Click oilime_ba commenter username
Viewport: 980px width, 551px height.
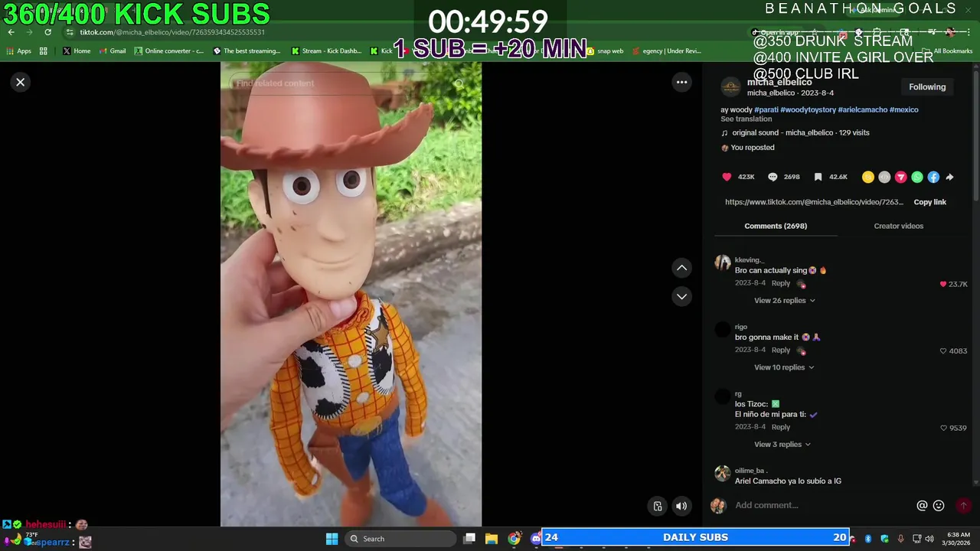point(750,471)
